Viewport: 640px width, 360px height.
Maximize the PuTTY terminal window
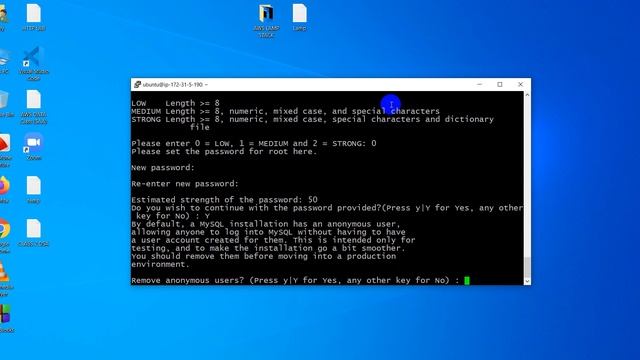(x=500, y=84)
